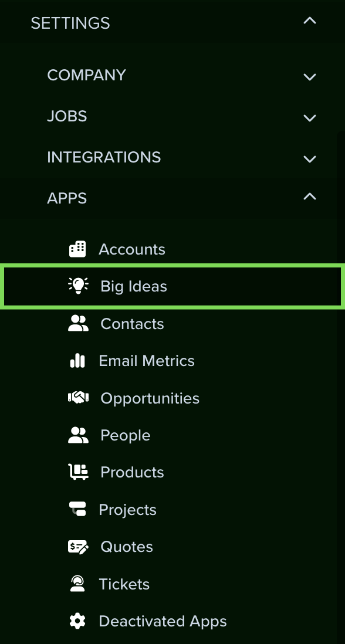Click the SETTINGS heading label

coord(70,23)
